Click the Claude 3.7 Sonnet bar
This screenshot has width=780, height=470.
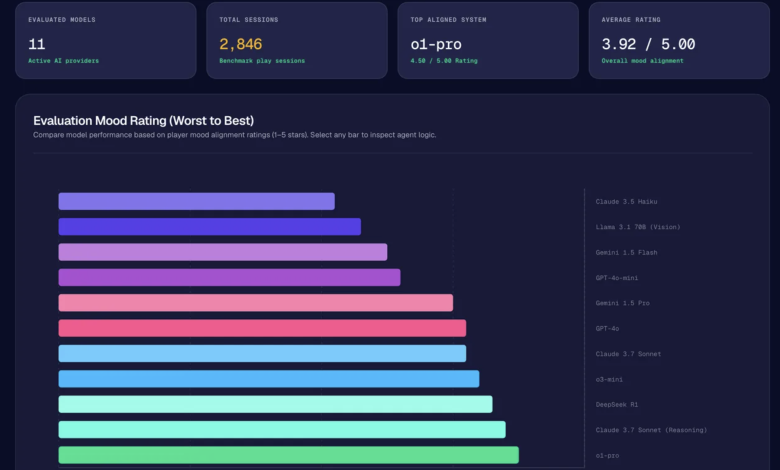click(262, 354)
